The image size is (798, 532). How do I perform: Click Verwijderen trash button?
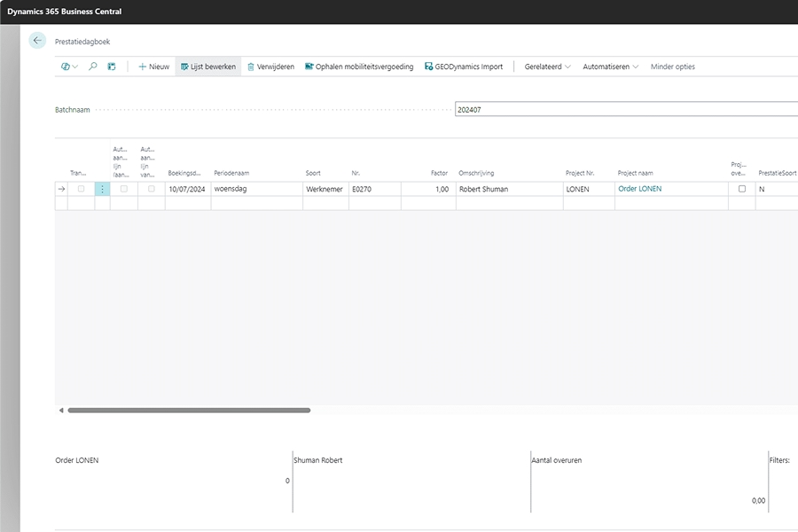coord(270,66)
